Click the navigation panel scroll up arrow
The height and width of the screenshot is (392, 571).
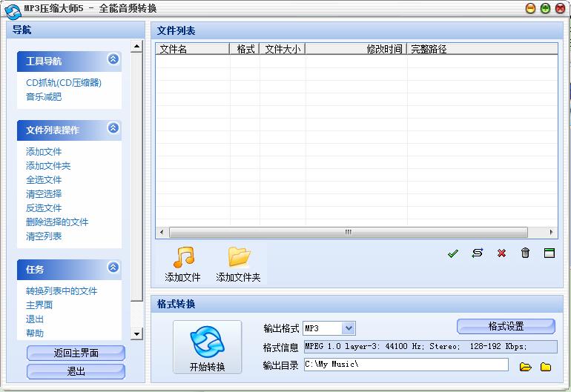pos(136,46)
